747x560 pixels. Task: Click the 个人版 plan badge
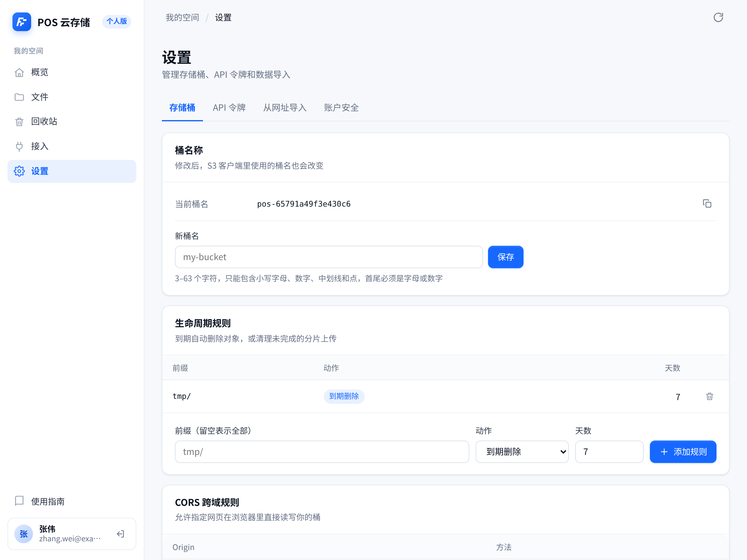coord(116,21)
